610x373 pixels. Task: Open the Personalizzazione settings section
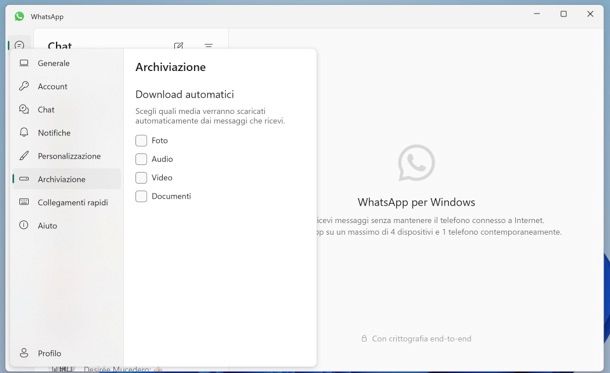66,156
